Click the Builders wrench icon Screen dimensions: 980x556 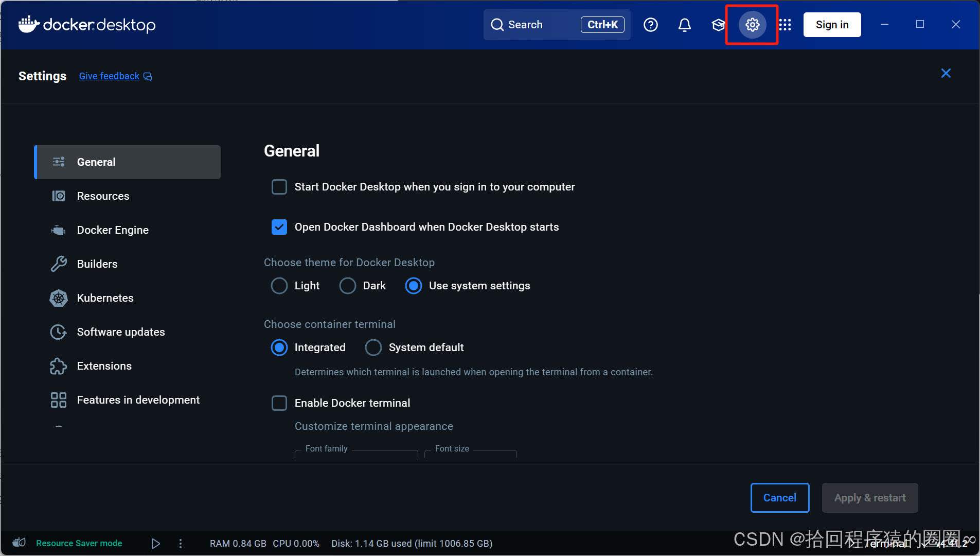(59, 264)
